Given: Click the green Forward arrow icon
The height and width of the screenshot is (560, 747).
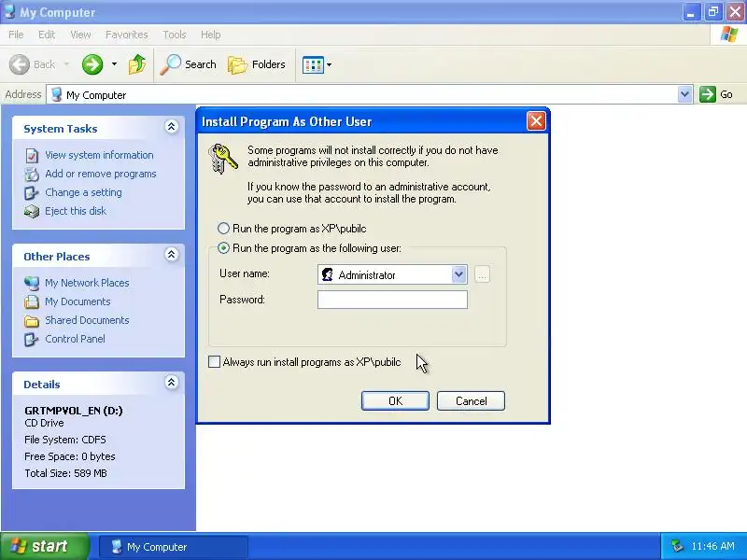Looking at the screenshot, I should (92, 64).
